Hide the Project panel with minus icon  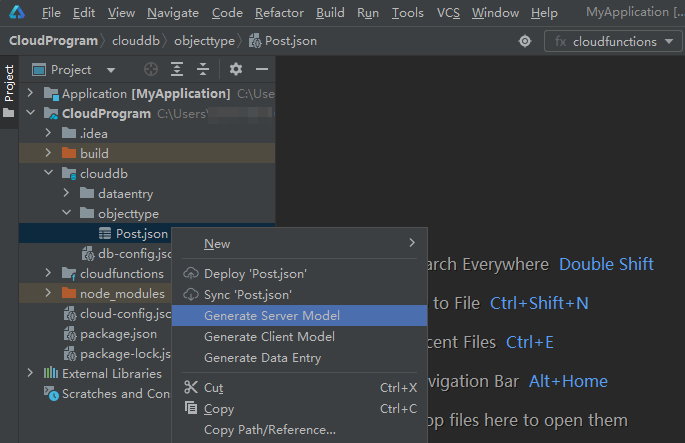click(x=261, y=70)
